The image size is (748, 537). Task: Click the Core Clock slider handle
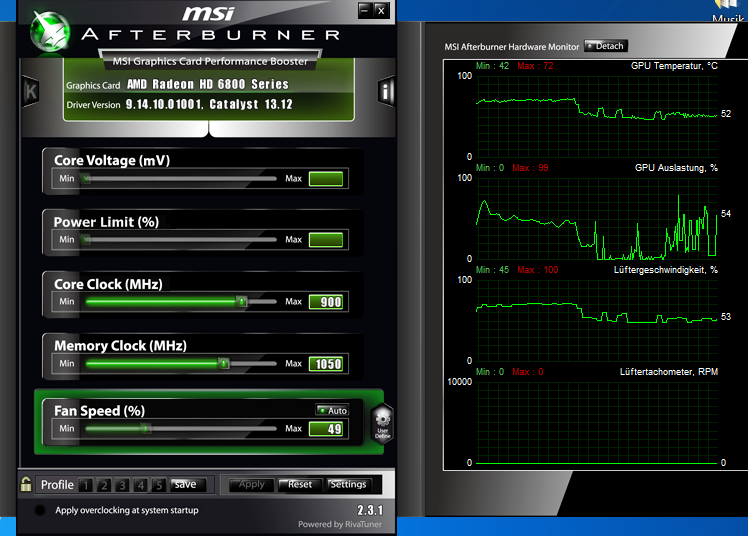tap(242, 301)
